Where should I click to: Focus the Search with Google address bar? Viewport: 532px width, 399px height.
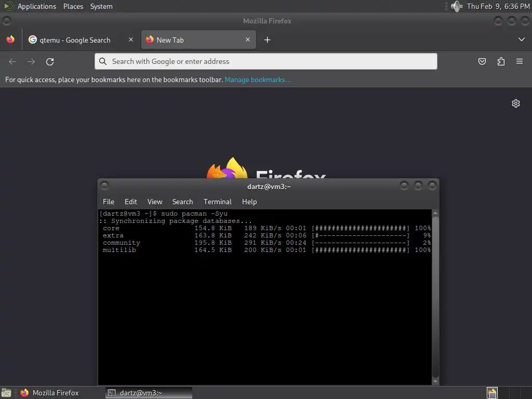coord(265,61)
